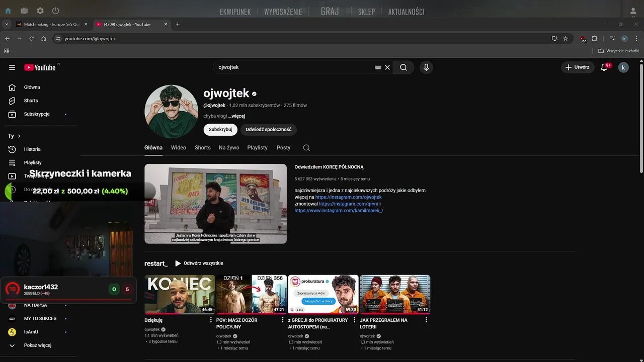Subscribe with the Subskrybuj button
The width and height of the screenshot is (644, 362).
point(220,129)
